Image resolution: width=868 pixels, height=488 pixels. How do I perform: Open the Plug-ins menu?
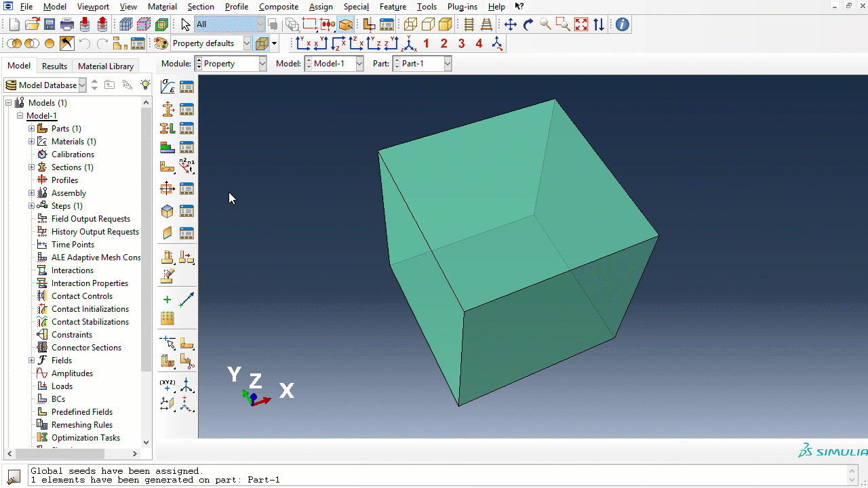click(462, 7)
